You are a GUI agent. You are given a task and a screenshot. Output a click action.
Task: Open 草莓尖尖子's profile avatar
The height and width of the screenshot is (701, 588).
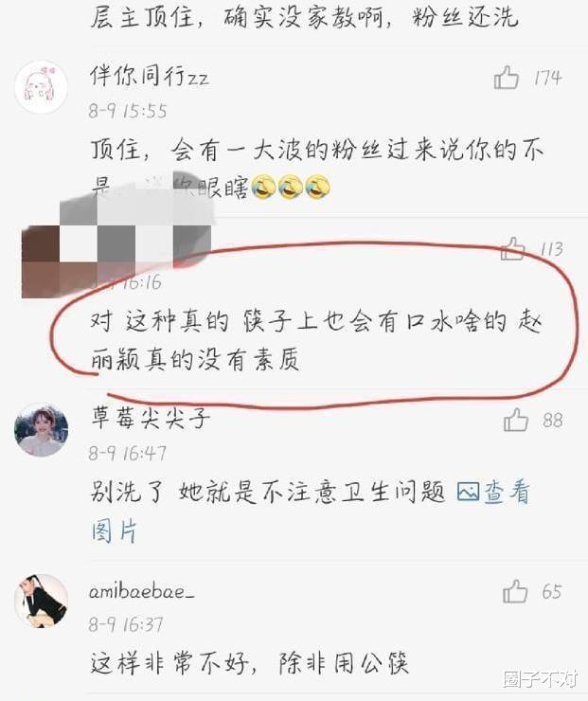point(41,430)
